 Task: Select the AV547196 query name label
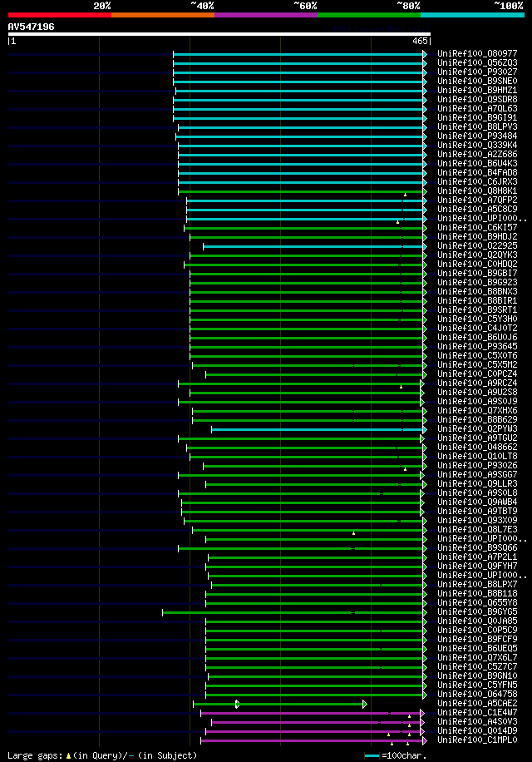pos(31,27)
